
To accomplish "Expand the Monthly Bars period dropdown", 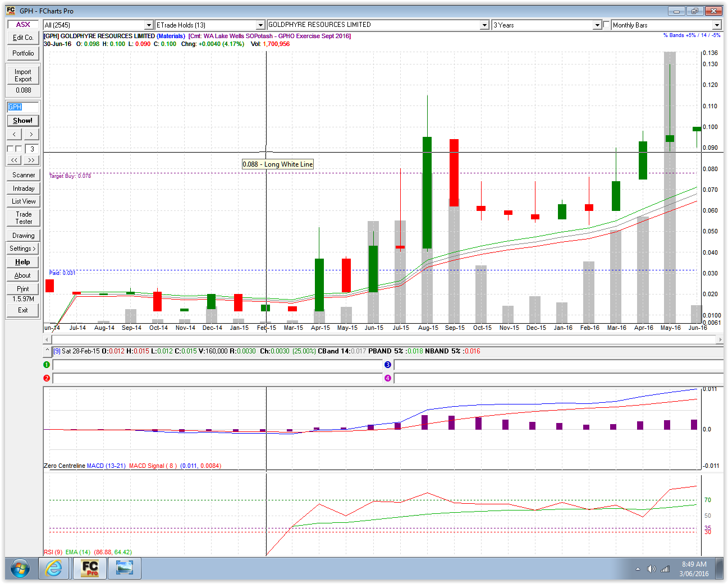I will 717,25.
